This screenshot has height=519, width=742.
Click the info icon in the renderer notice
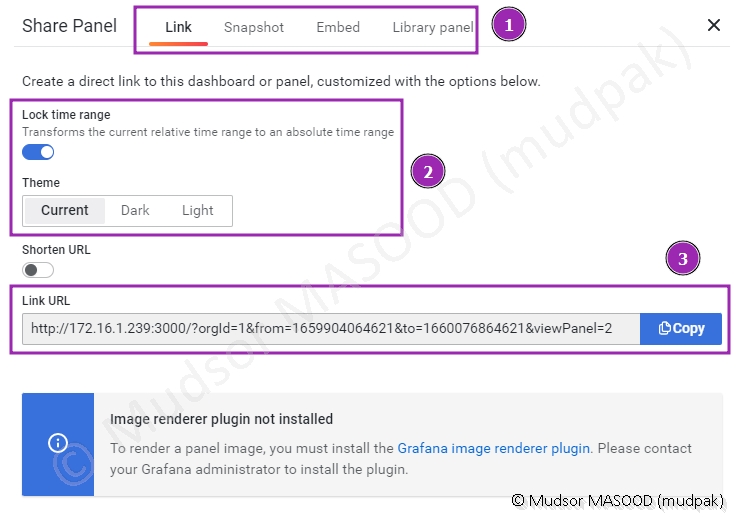click(x=58, y=444)
